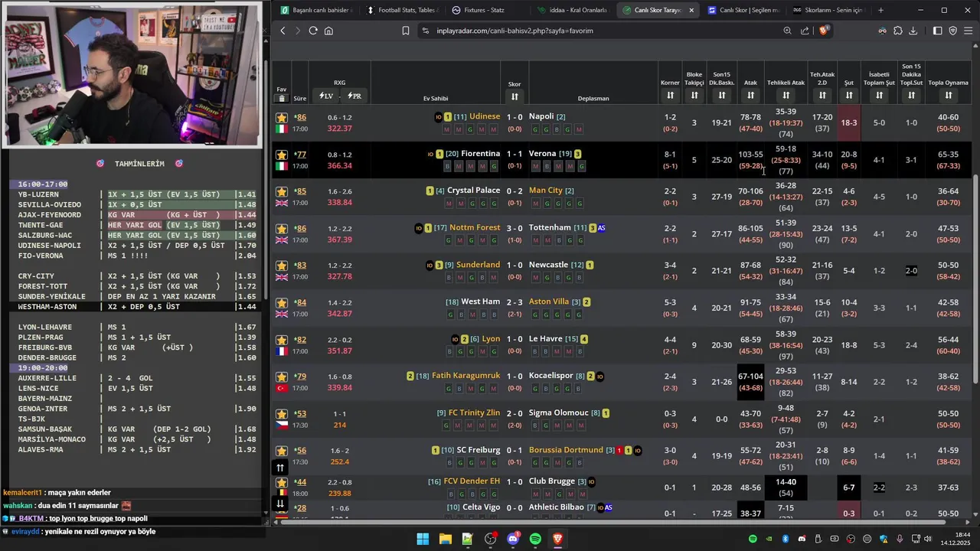
Task: Open browser extensions puzzle icon
Action: pos(898,31)
